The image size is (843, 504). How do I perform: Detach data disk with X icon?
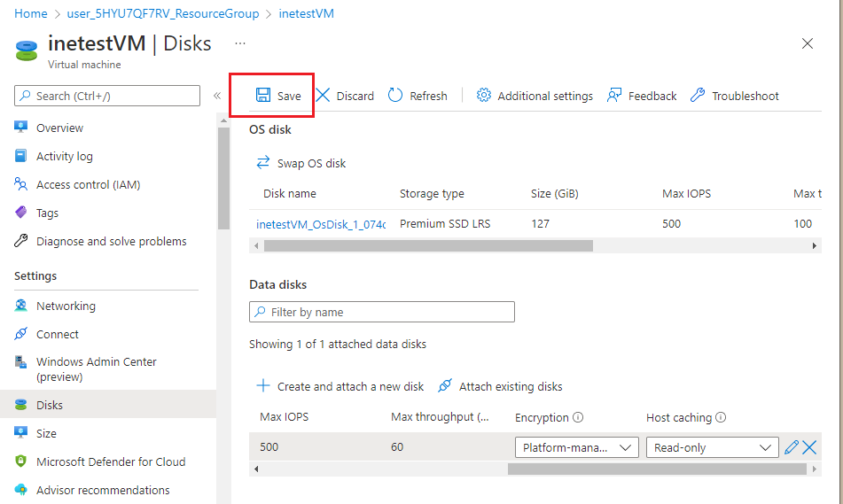[x=809, y=447]
